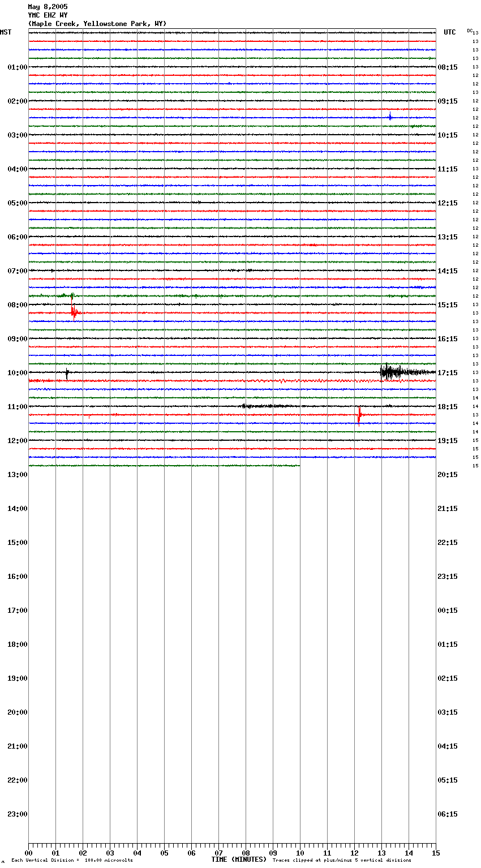Click minute axis tick label '03'
This screenshot has width=481, height=868.
click(110, 853)
